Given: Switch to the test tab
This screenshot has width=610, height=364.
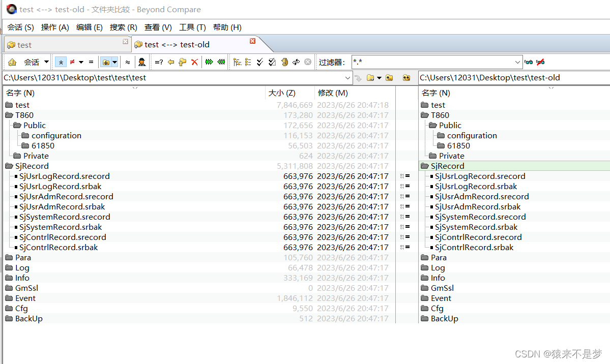Looking at the screenshot, I should click(23, 44).
